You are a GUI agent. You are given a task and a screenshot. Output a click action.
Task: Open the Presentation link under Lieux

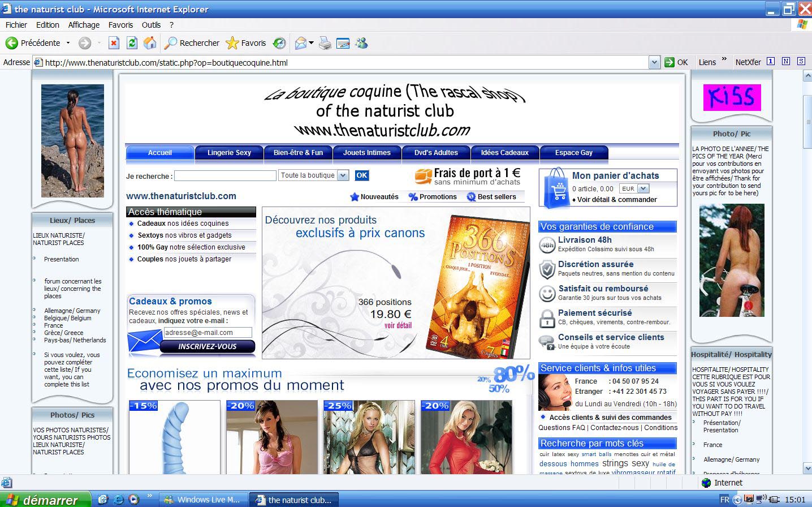62,259
